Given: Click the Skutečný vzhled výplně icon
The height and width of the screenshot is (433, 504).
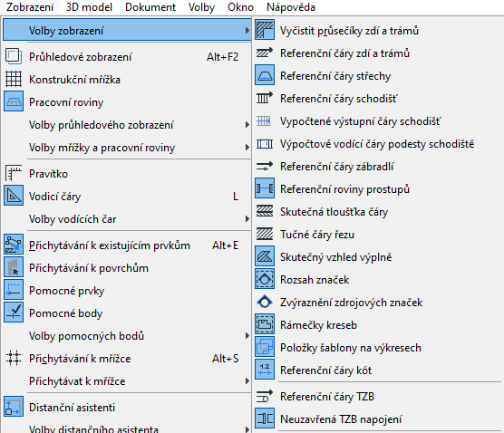Looking at the screenshot, I should pyautogui.click(x=265, y=256).
